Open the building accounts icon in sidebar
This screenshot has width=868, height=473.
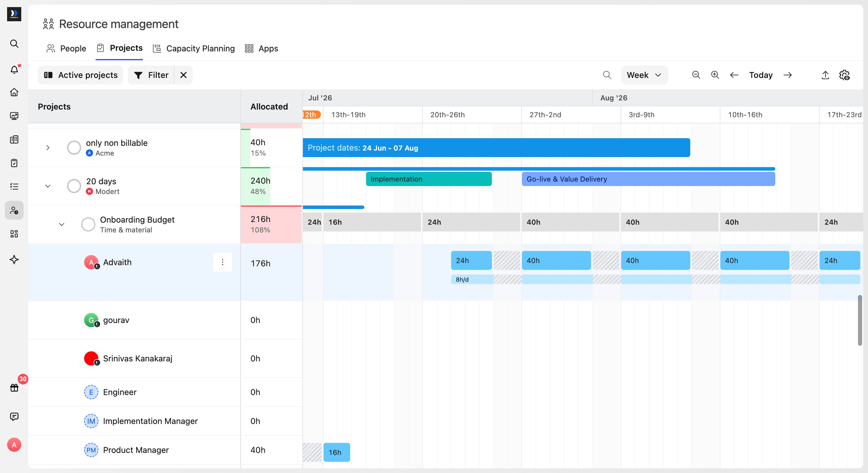(14, 139)
